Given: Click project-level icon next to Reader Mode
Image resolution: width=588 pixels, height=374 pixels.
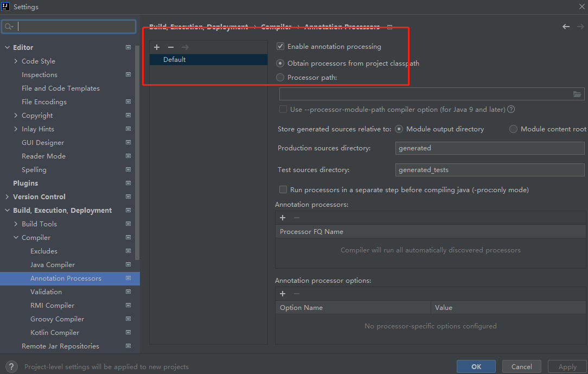Looking at the screenshot, I should click(x=128, y=156).
